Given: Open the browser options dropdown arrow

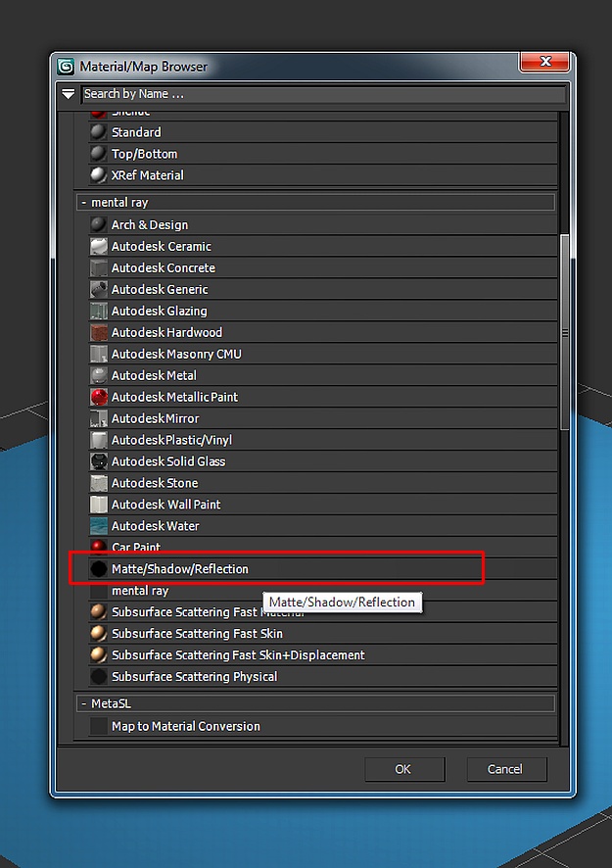Looking at the screenshot, I should [69, 94].
